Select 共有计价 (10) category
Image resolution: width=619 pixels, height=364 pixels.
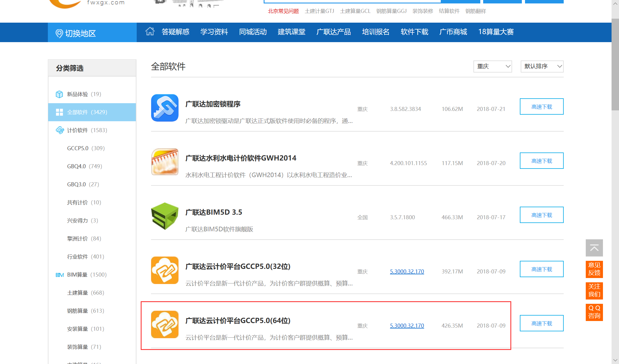pos(84,202)
